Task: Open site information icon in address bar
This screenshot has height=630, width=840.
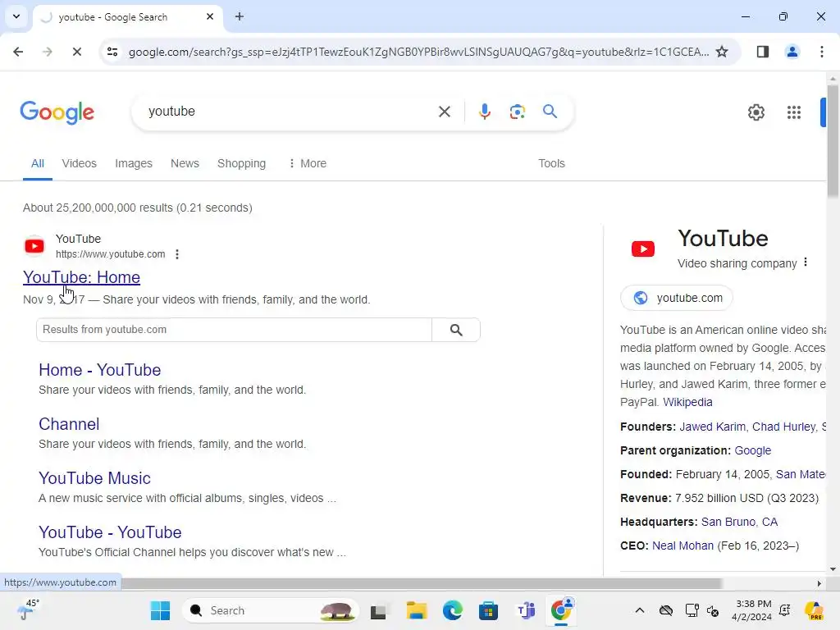Action: (x=112, y=52)
